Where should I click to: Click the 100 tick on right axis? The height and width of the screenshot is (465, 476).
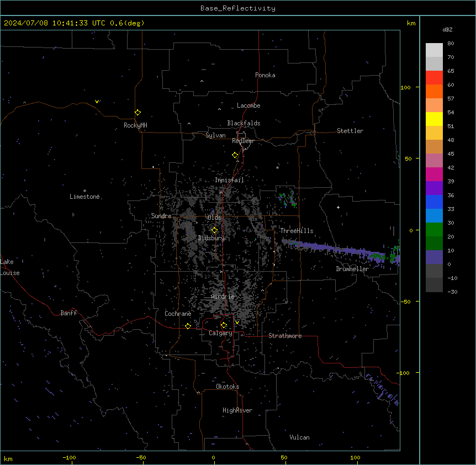[x=405, y=87]
